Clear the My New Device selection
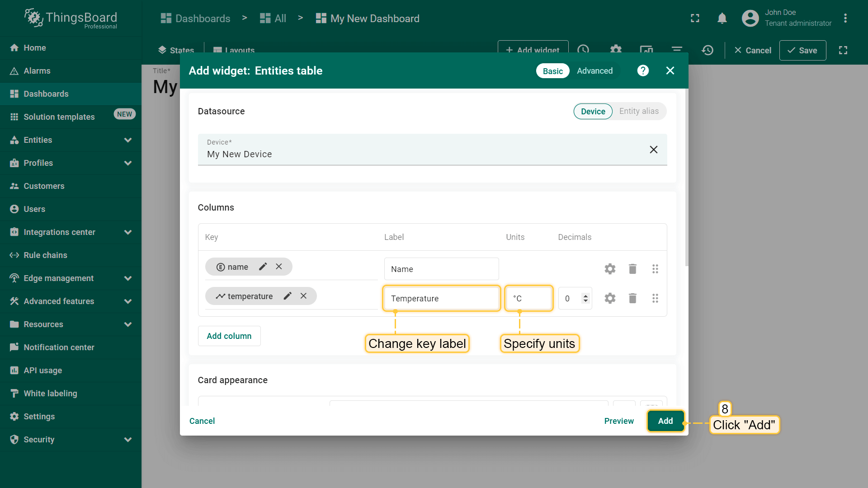 point(653,150)
